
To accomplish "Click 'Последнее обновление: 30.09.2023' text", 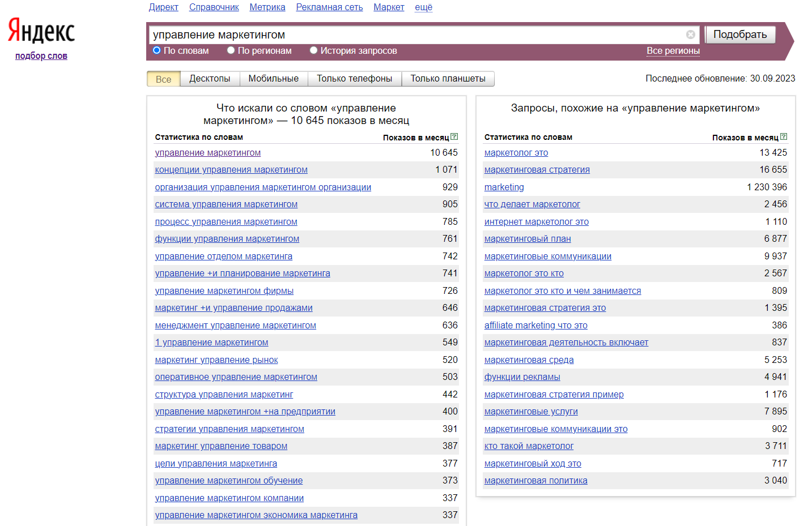I will [x=720, y=79].
